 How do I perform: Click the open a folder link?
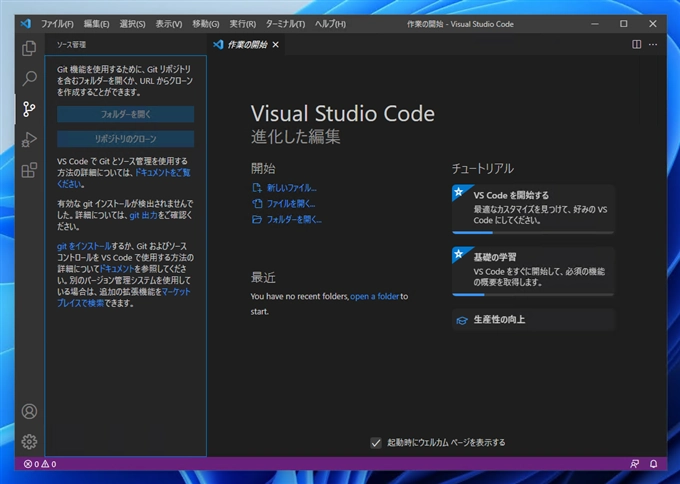[x=374, y=297]
